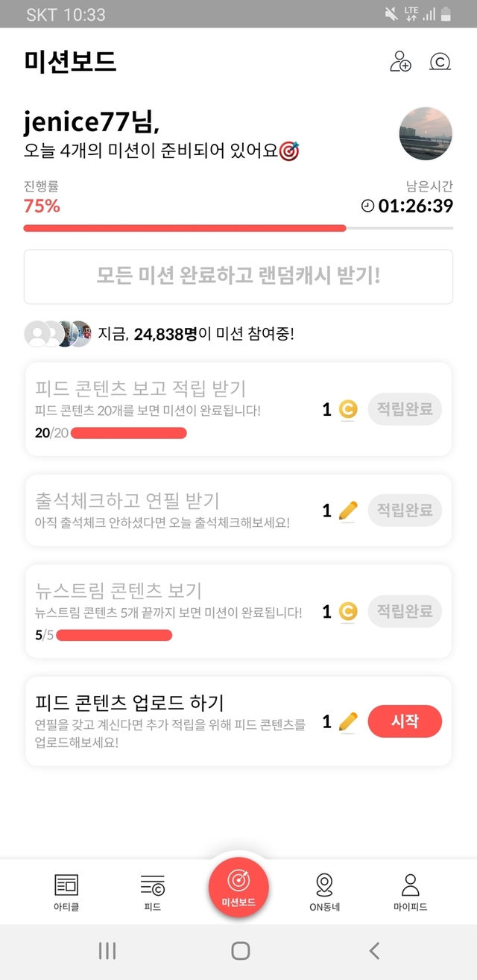
Task: Tap 적립완료 on 뉴스트림 mission
Action: point(405,611)
